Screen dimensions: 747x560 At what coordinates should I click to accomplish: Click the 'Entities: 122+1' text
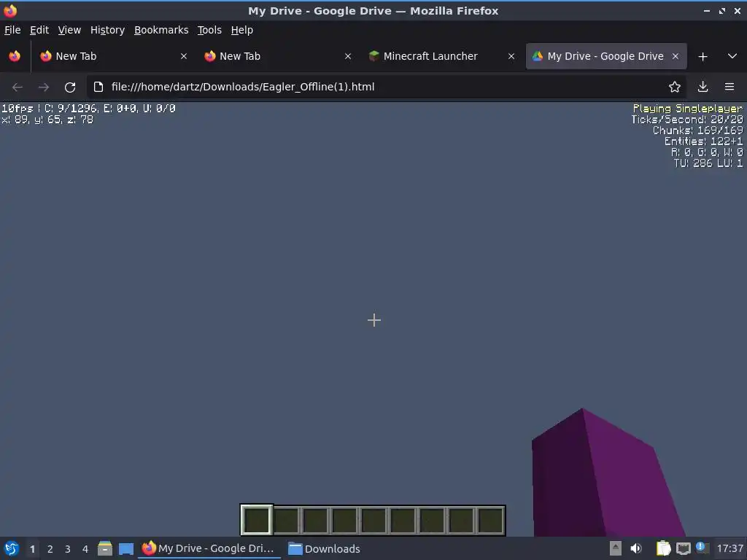[x=704, y=141]
